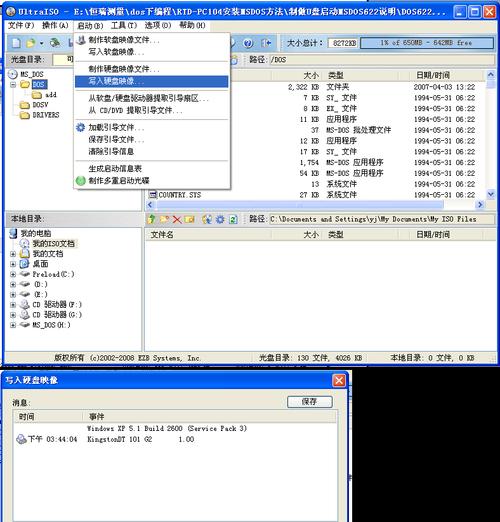The width and height of the screenshot is (500, 522).
Task: Expand the MS_DOS (H:) drive node
Action: 13,325
